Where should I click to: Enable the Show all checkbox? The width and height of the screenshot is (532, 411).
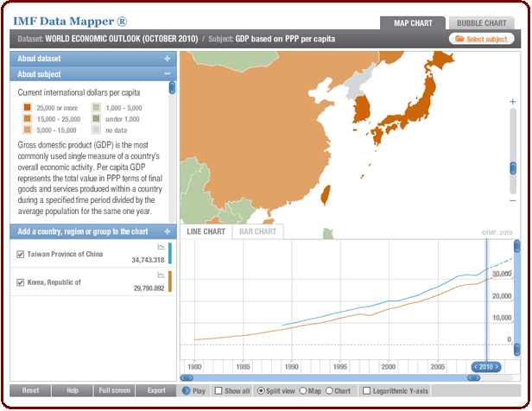[218, 390]
